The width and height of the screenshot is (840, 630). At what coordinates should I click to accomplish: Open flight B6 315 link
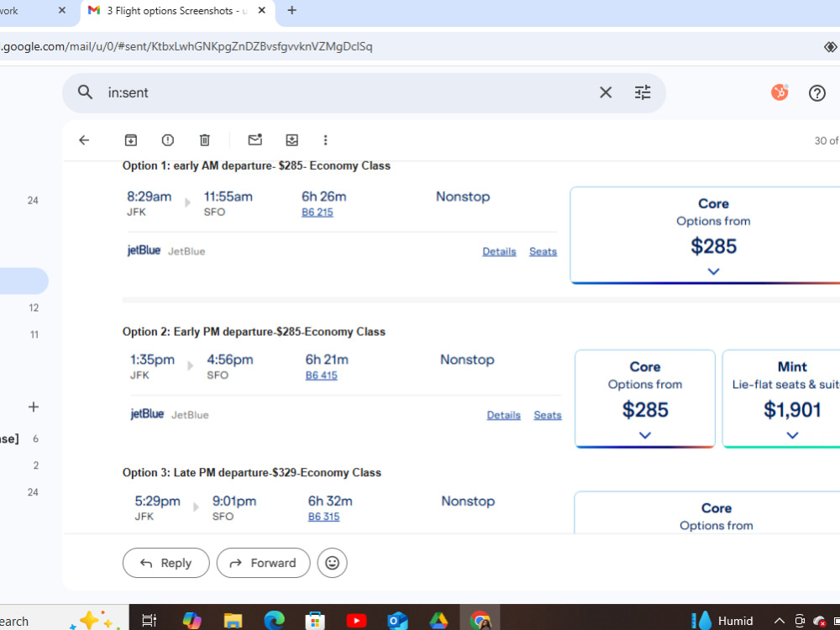(x=323, y=517)
